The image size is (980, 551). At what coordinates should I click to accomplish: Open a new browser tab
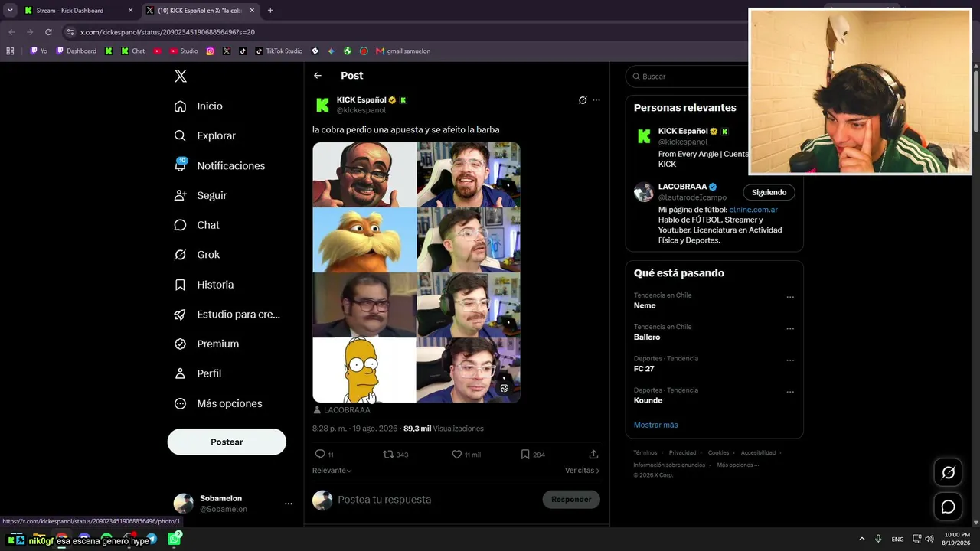pyautogui.click(x=270, y=11)
